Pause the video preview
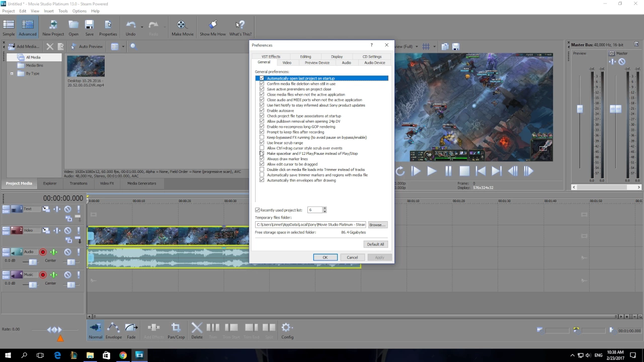This screenshot has width=644, height=362. point(448,171)
